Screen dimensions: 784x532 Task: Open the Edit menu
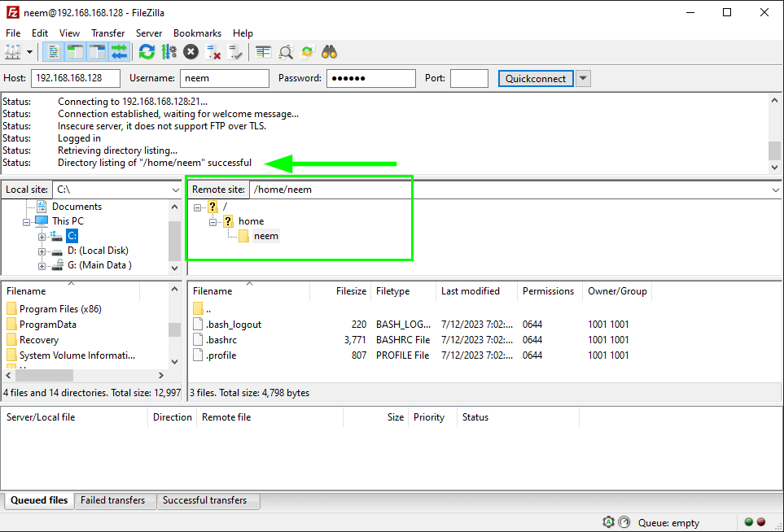pos(40,33)
